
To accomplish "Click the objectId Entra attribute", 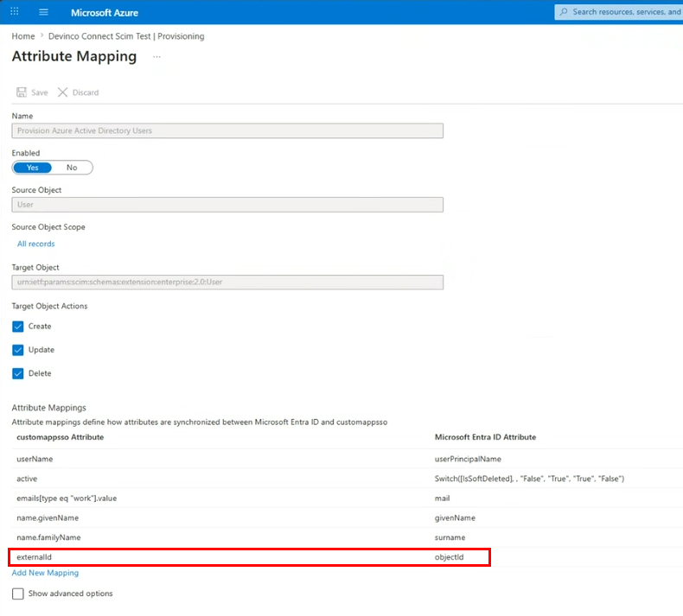I will tap(449, 556).
